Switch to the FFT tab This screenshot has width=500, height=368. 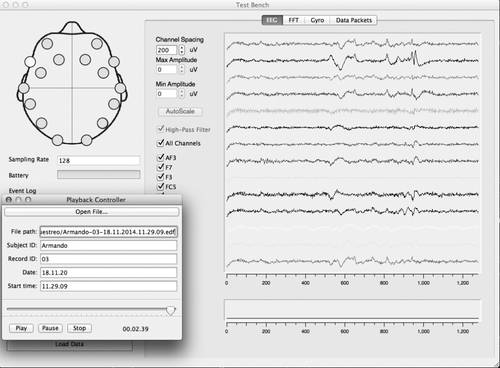[x=294, y=20]
